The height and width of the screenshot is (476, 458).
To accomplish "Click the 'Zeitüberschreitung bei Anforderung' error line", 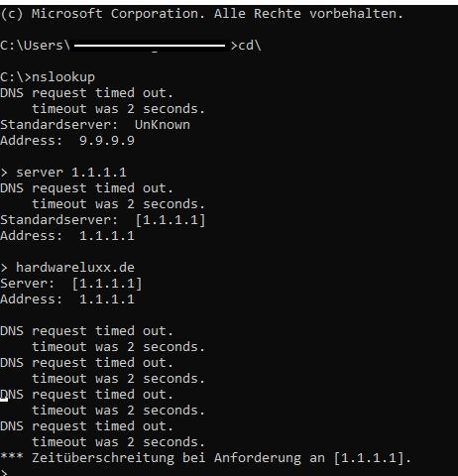I will 205,458.
